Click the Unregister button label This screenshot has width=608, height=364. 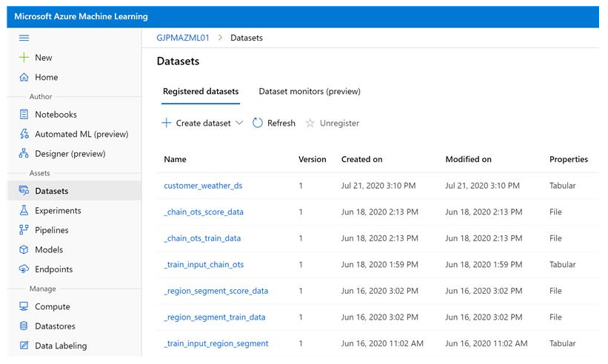pos(339,123)
